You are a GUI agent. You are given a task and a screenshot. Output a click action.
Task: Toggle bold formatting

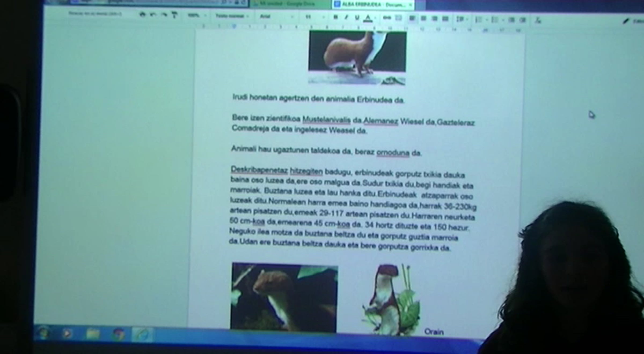coord(335,17)
